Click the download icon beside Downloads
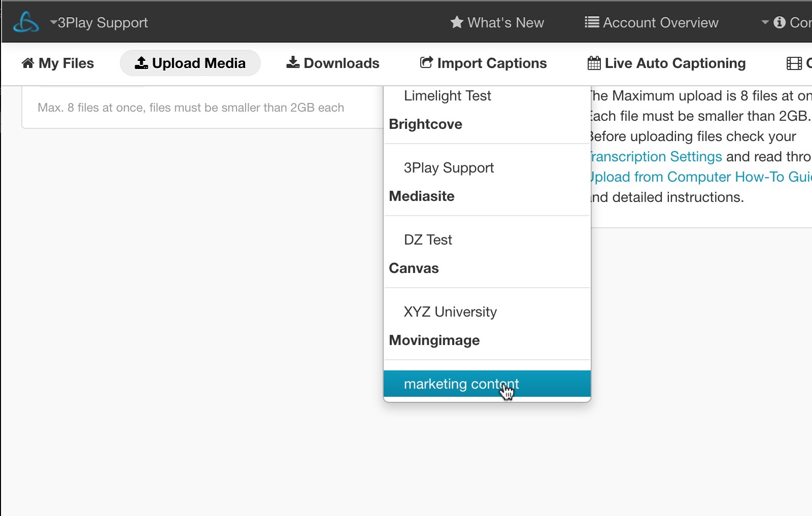This screenshot has height=516, width=812. click(293, 62)
